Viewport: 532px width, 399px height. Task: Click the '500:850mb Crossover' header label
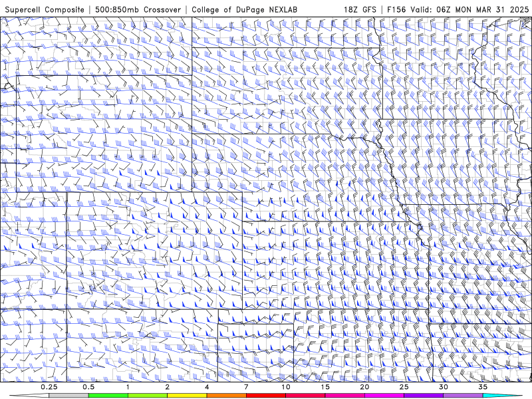click(138, 9)
